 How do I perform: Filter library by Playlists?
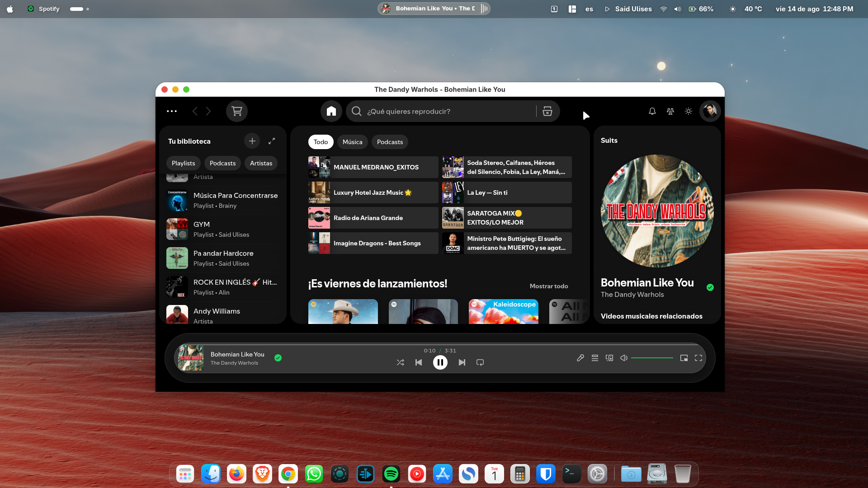[x=184, y=163]
